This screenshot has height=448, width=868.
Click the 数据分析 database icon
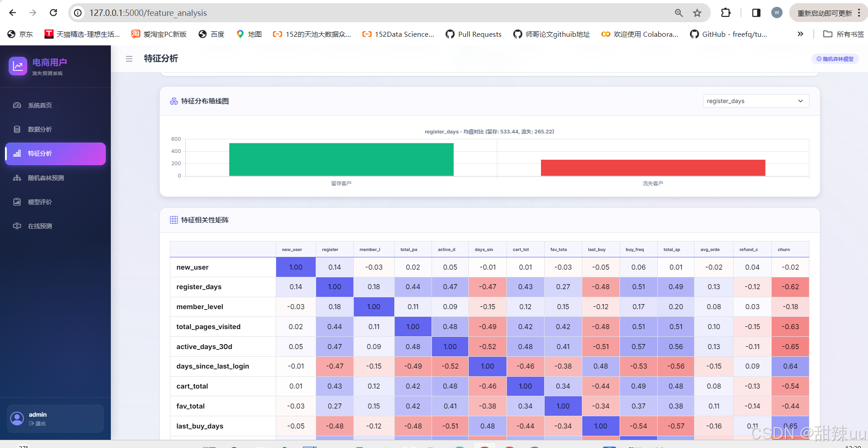pos(17,129)
